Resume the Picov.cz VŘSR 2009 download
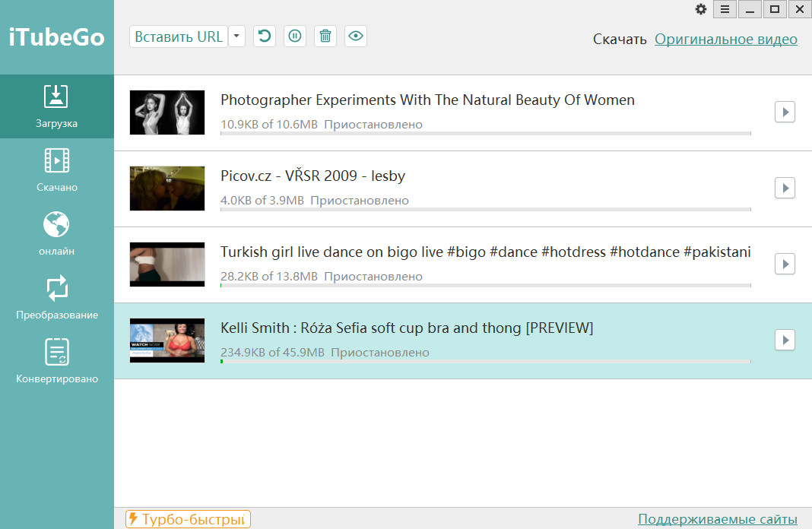This screenshot has height=529, width=812. click(785, 188)
